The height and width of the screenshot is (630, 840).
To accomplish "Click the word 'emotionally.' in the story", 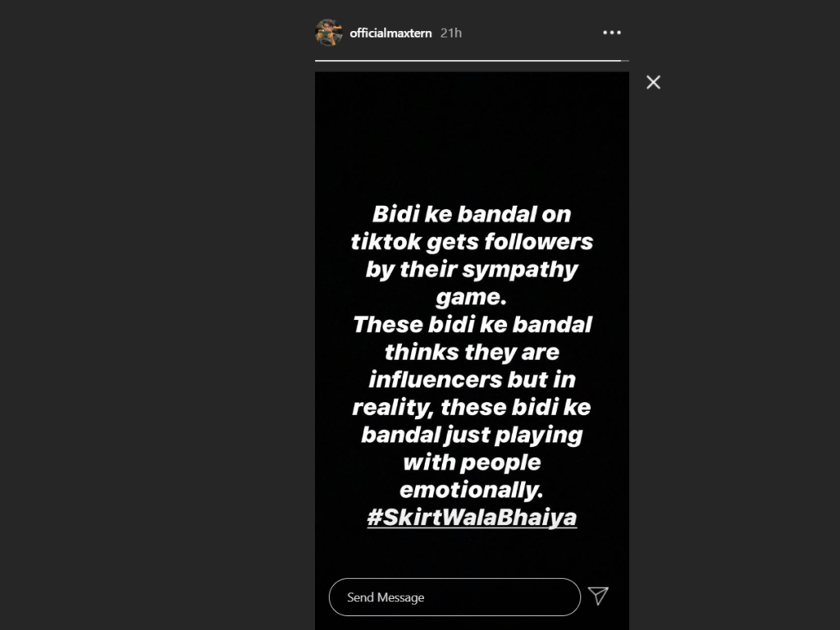I will (472, 491).
